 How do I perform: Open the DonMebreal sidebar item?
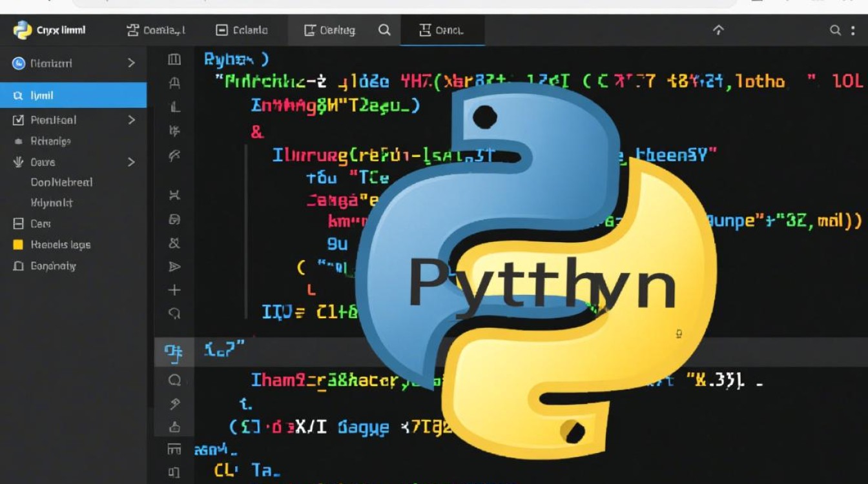61,183
